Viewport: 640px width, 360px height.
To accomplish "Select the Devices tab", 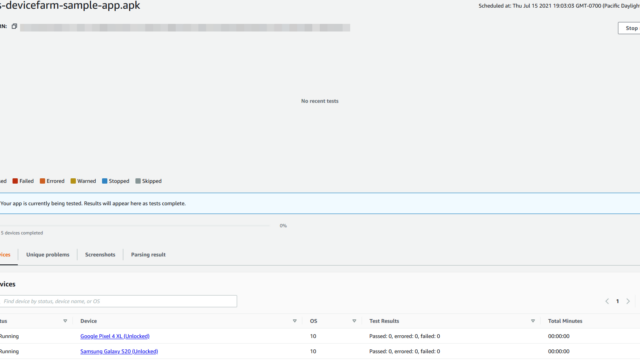I will (x=5, y=255).
